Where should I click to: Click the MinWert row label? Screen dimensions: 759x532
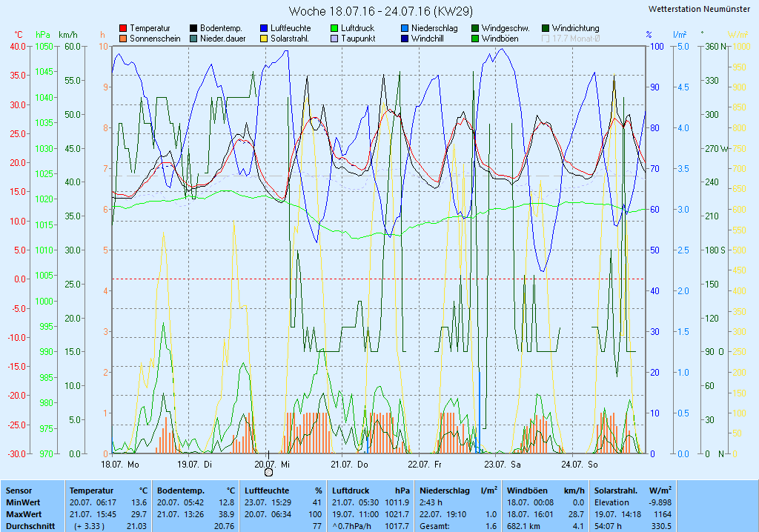pyautogui.click(x=23, y=502)
